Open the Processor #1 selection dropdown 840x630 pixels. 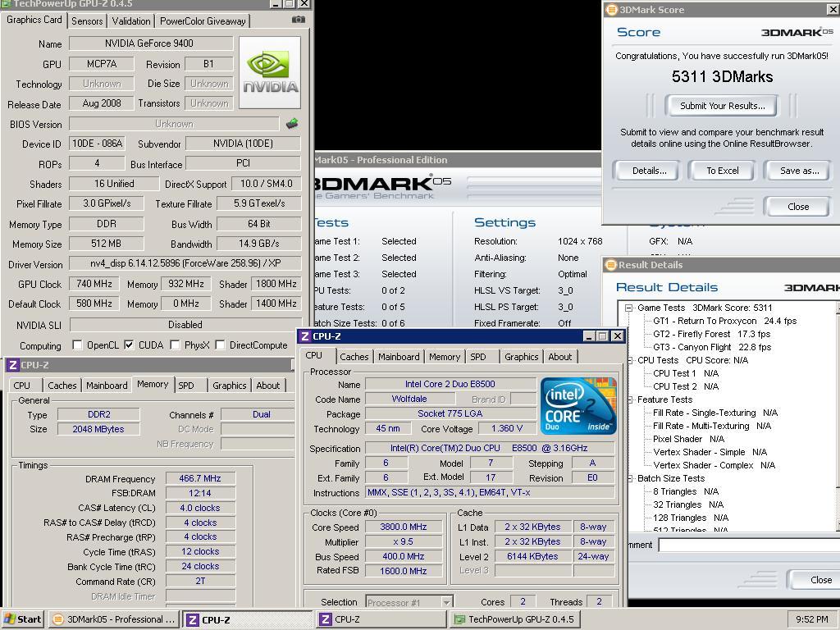point(446,603)
